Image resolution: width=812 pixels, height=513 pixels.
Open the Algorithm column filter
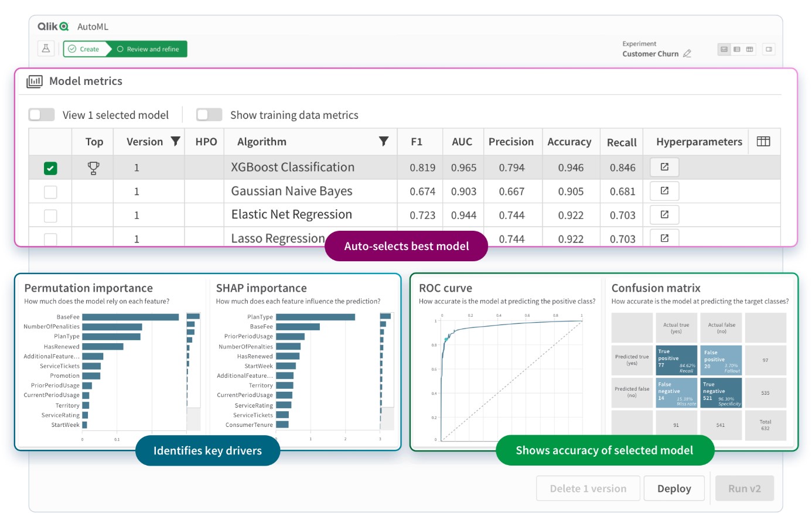[x=384, y=142]
